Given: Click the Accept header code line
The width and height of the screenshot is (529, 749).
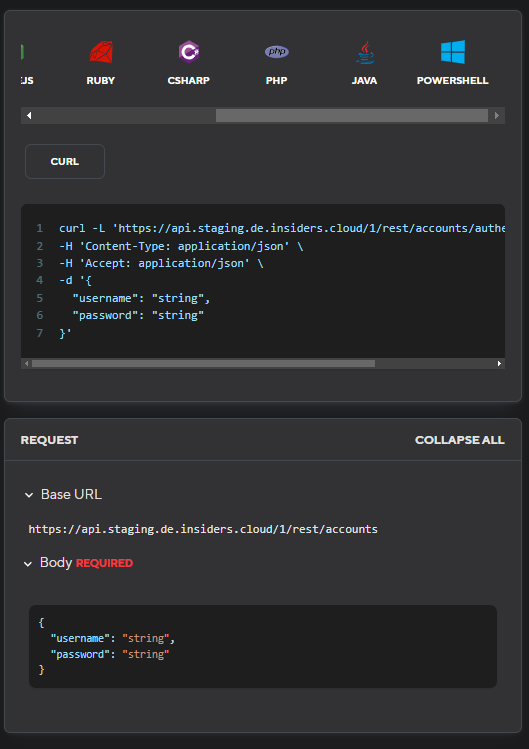Looking at the screenshot, I should pyautogui.click(x=161, y=263).
